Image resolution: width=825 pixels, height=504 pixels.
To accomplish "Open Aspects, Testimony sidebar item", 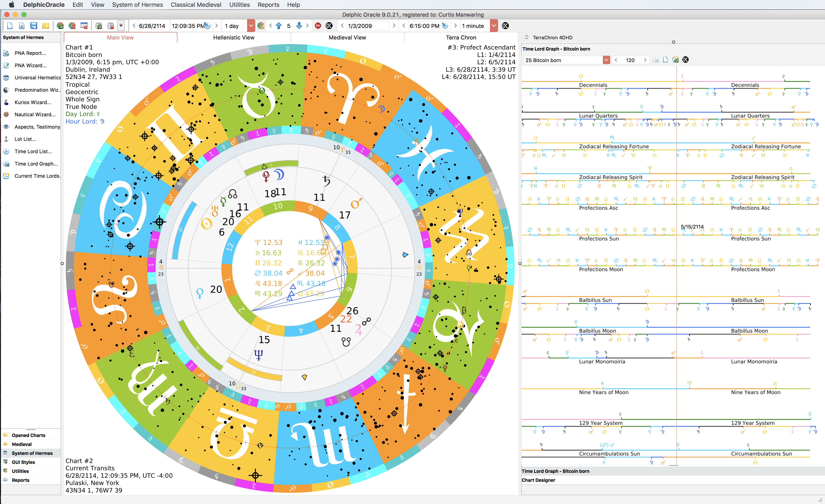I will coord(37,127).
